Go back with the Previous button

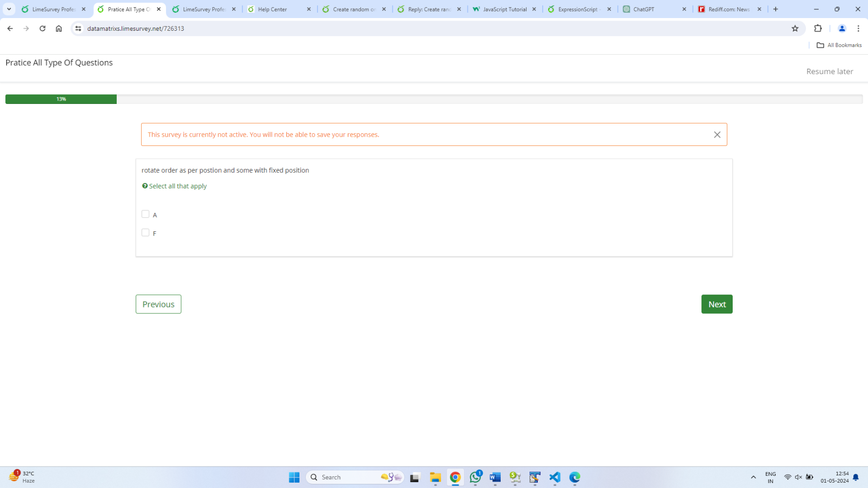pyautogui.click(x=158, y=304)
